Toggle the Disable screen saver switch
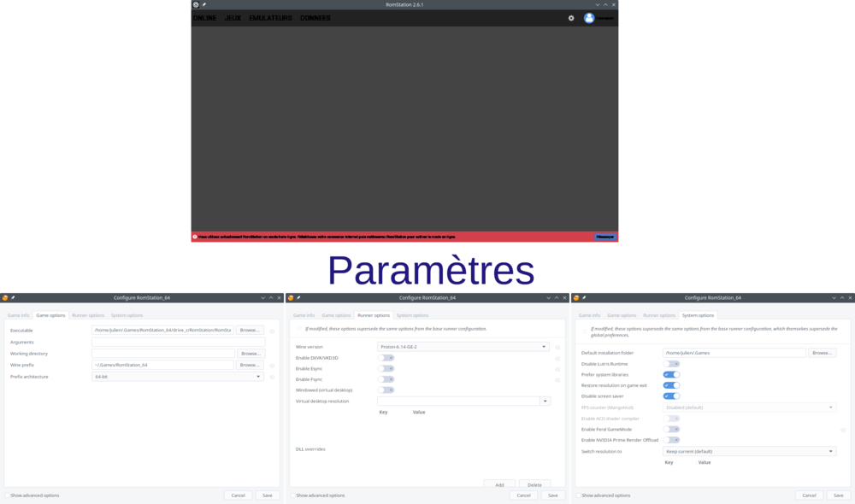The width and height of the screenshot is (855, 504). [672, 396]
